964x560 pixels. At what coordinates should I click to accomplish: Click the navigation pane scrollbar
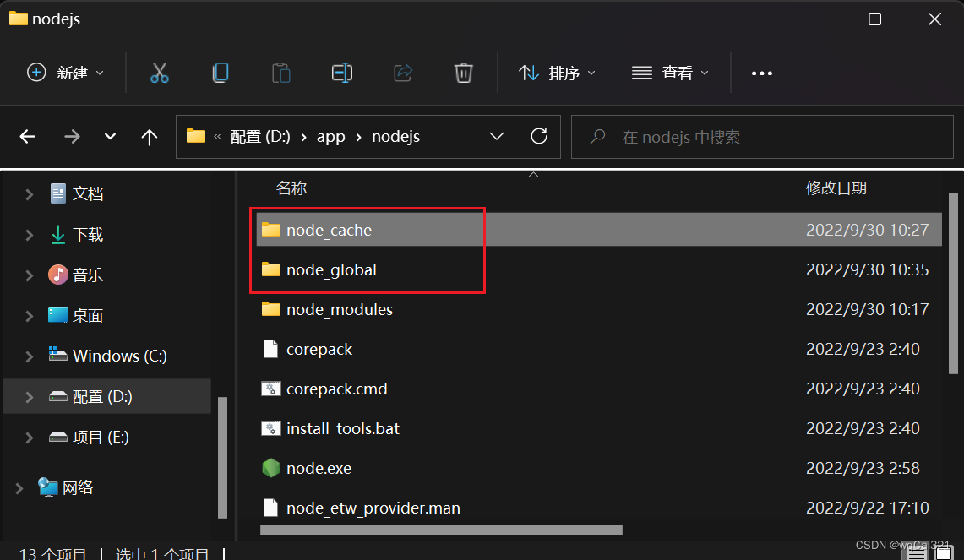point(222,457)
